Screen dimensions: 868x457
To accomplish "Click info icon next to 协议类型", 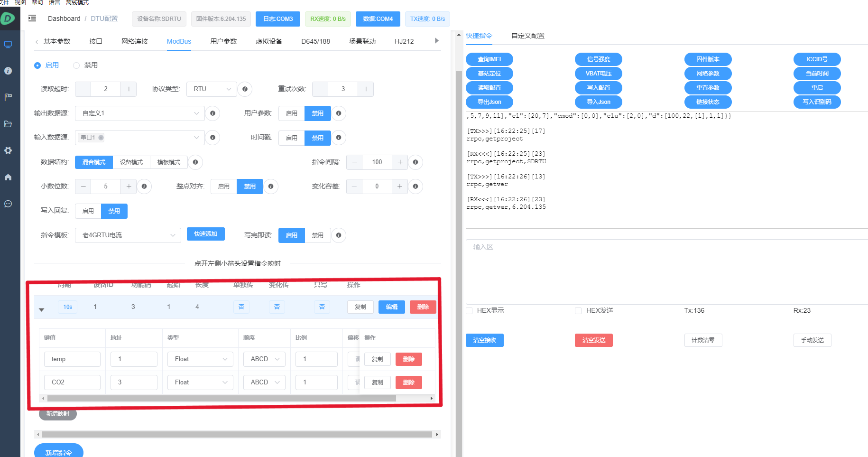I will (245, 89).
